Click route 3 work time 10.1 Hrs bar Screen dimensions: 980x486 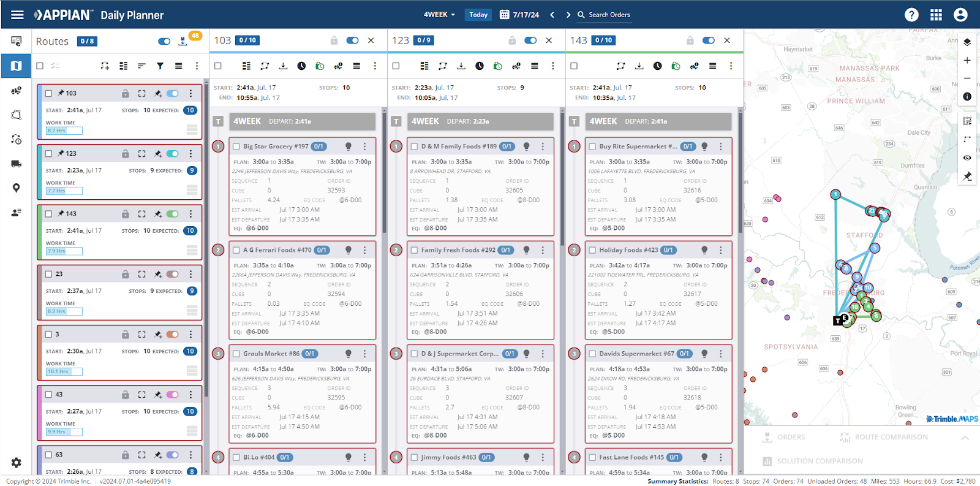64,371
